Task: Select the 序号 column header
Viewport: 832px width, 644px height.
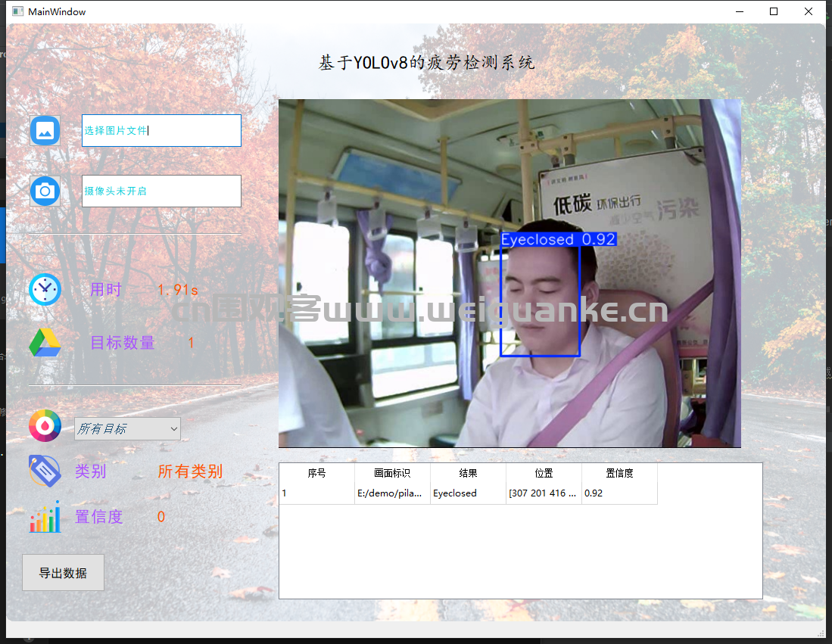Action: click(x=316, y=473)
